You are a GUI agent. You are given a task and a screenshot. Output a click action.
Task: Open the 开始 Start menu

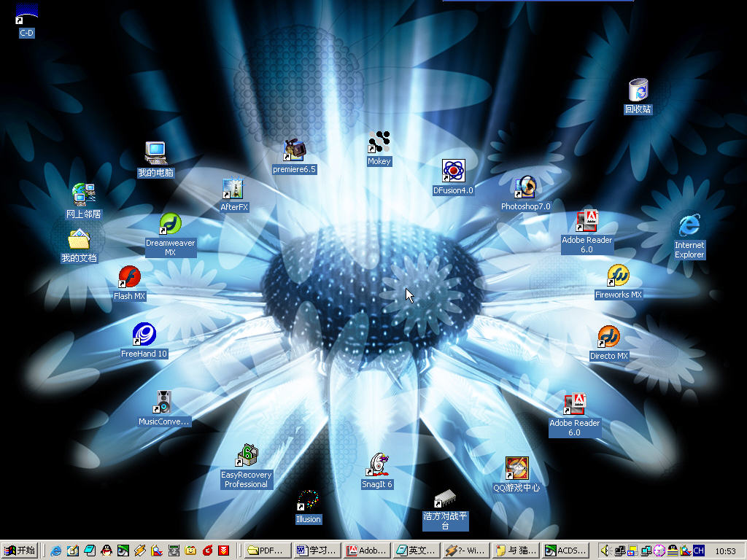coord(20,551)
